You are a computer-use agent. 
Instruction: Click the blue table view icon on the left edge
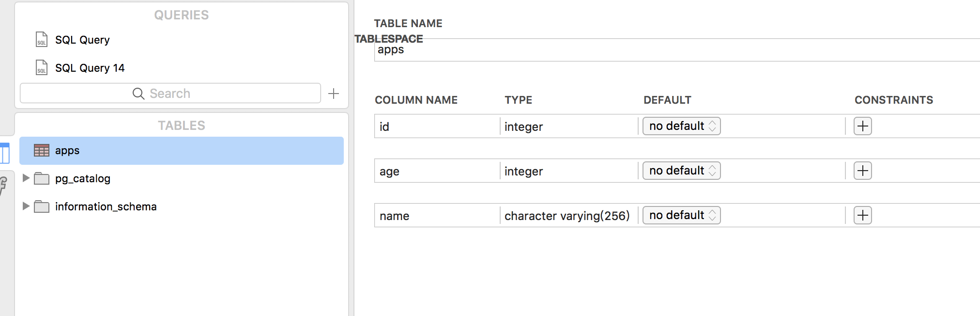[5, 153]
